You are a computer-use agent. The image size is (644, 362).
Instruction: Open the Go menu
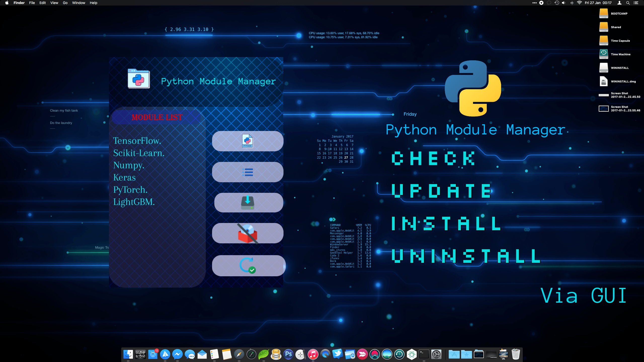tap(65, 3)
